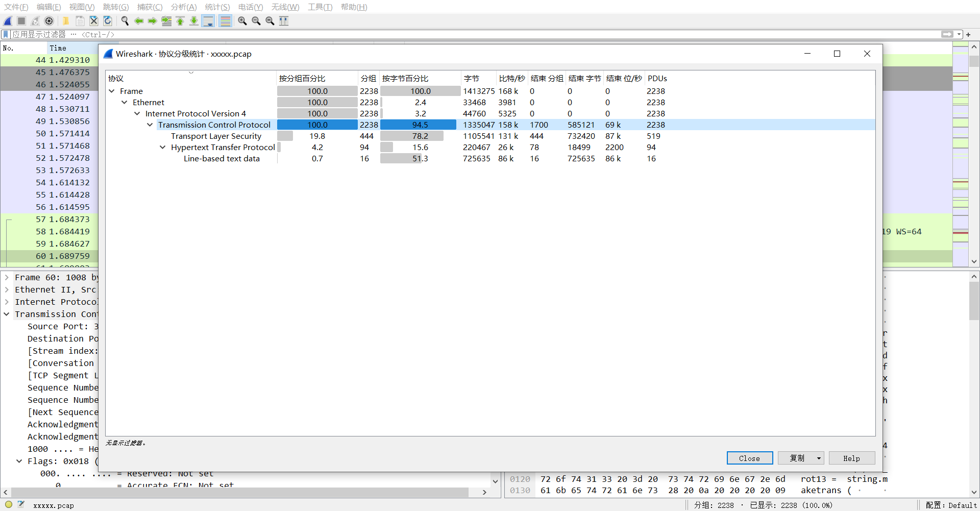Jump to the first packet
Image resolution: width=980 pixels, height=511 pixels.
click(x=180, y=21)
